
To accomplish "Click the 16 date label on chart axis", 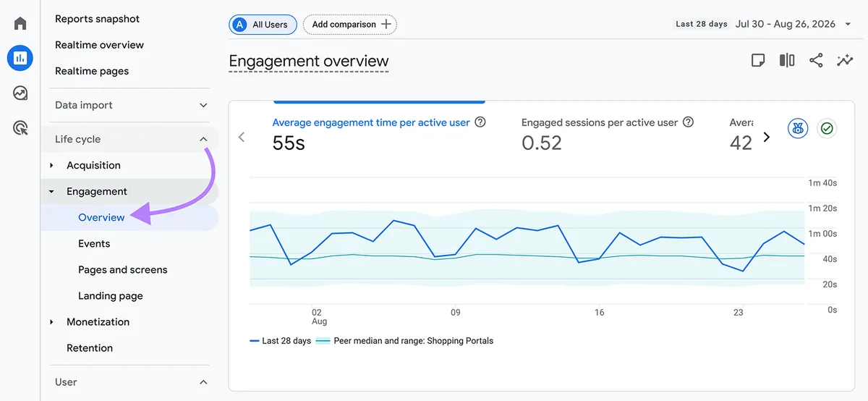I will (599, 313).
